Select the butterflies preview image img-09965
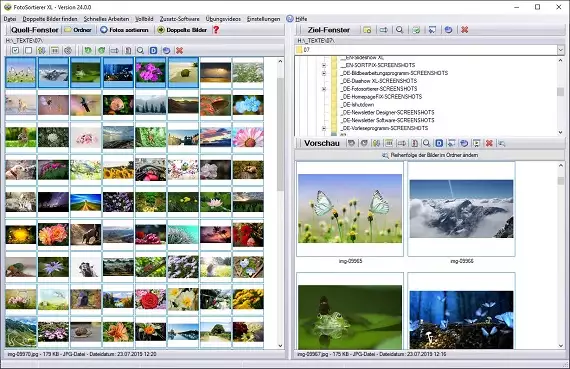The width and height of the screenshot is (570, 369). pos(350,209)
